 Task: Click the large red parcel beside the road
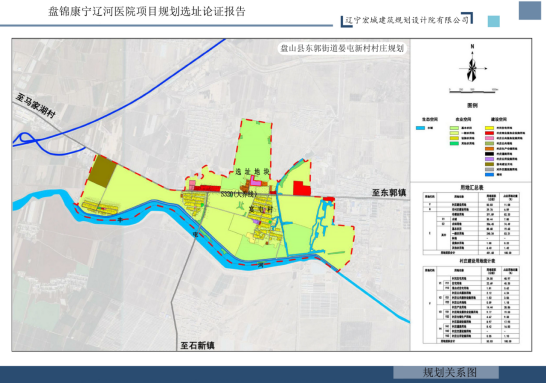(x=302, y=188)
